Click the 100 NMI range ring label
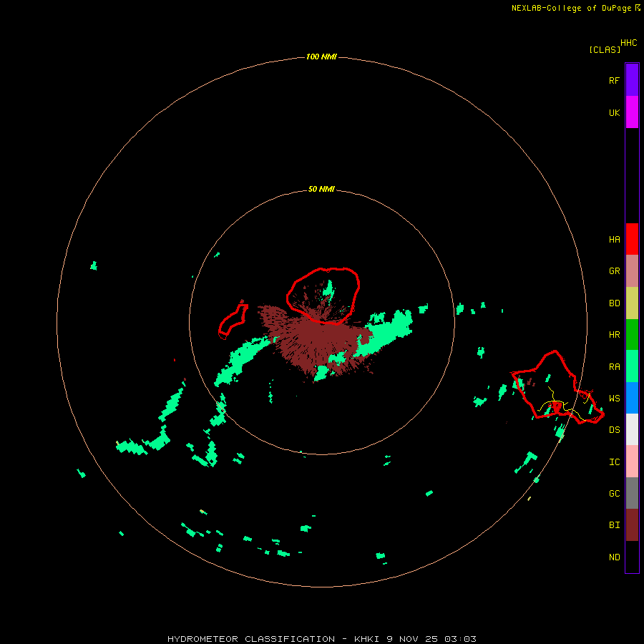Image resolution: width=644 pixels, height=644 pixels. [321, 57]
